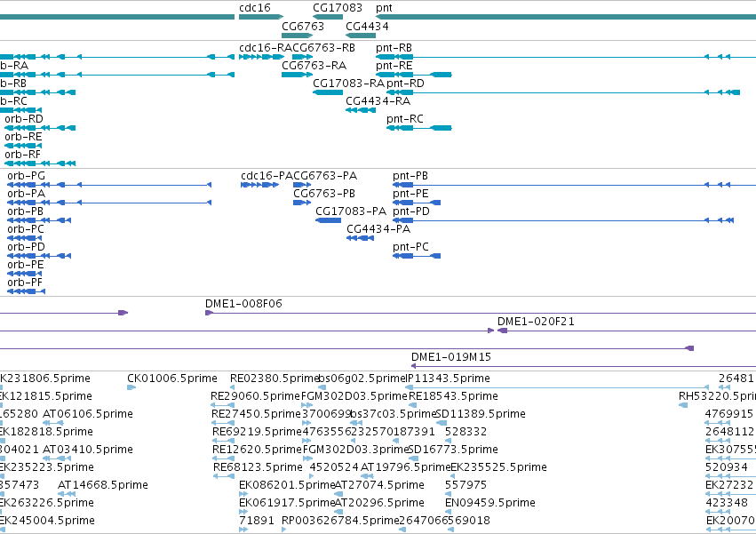Select the CG17083 gene label
Screen dimensions: 756x534
(x=337, y=8)
